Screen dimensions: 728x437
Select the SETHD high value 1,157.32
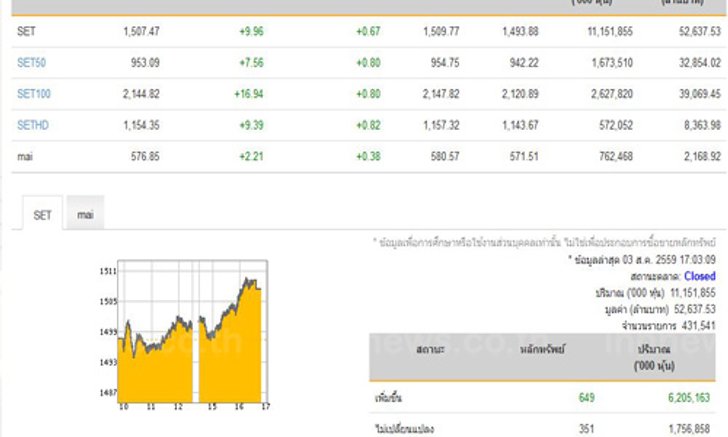441,125
